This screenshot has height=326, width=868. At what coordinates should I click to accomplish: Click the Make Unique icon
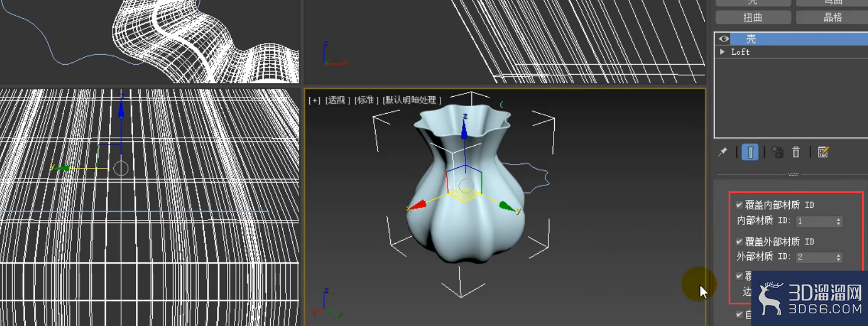coord(777,152)
